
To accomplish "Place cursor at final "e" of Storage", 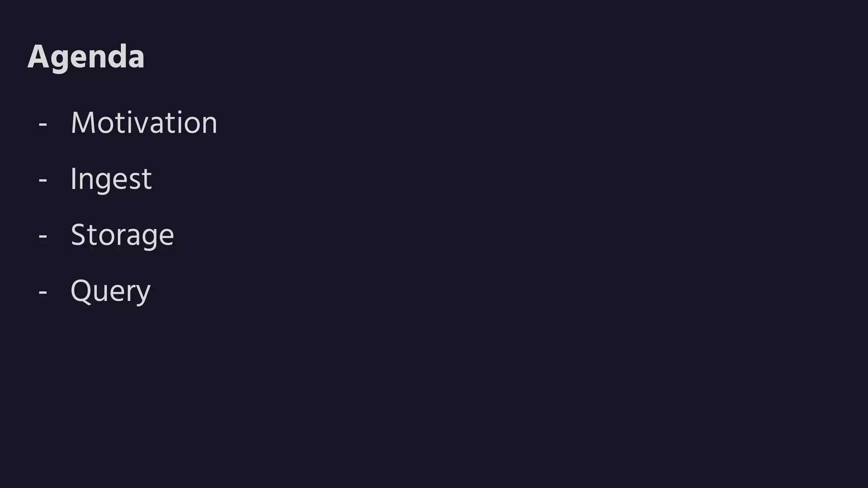I will click(x=166, y=238).
